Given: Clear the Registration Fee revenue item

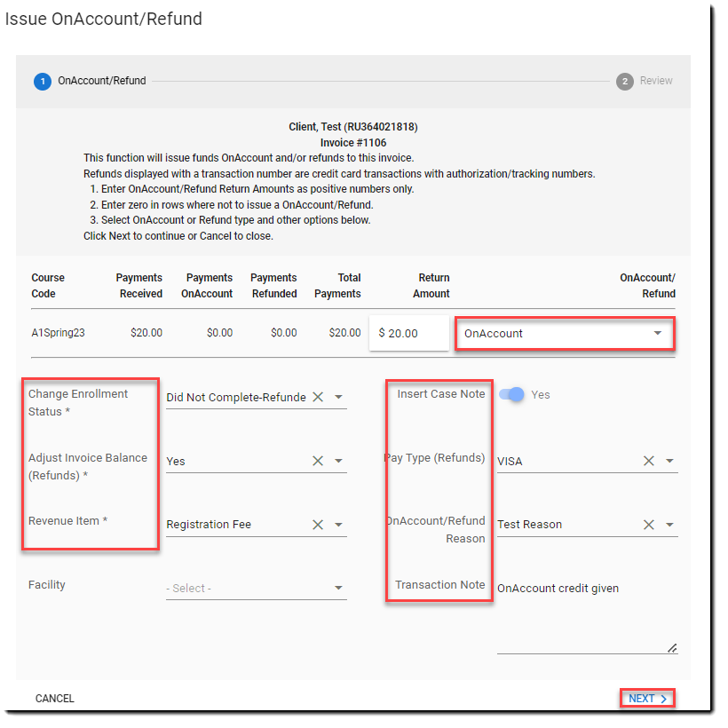Looking at the screenshot, I should point(318,524).
